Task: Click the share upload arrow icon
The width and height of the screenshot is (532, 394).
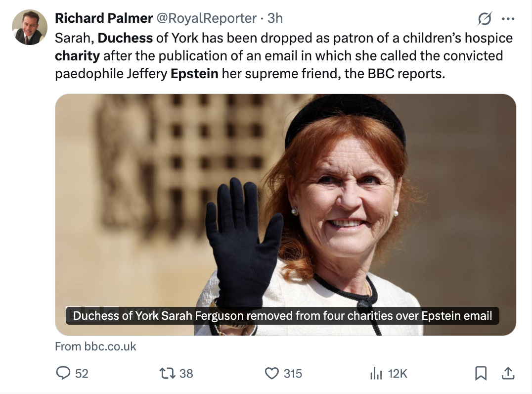Action: [x=508, y=373]
